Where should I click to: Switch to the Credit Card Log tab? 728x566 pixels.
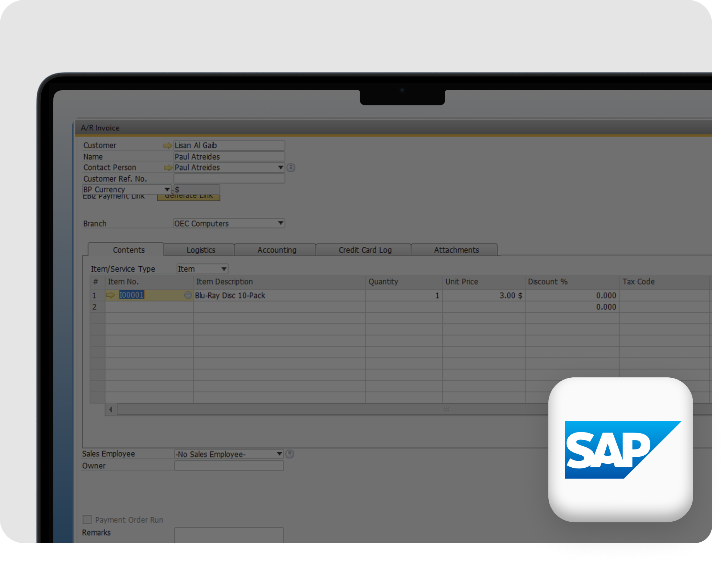(365, 250)
